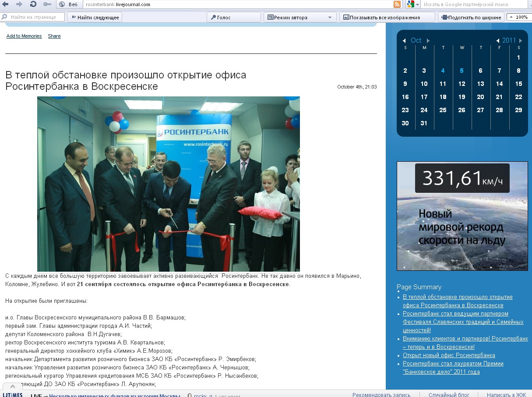The width and height of the screenshot is (532, 397).
Task: Open summary link about Премии 'Банковское дело' 2011
Action: [453, 368]
